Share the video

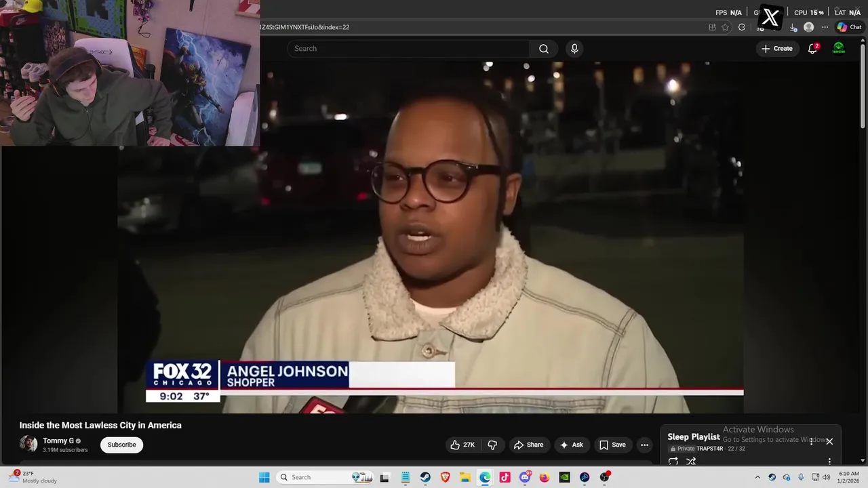(528, 445)
